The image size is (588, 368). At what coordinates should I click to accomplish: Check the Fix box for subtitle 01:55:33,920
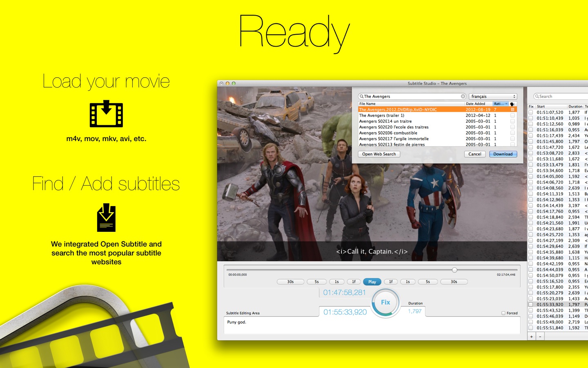[531, 305]
